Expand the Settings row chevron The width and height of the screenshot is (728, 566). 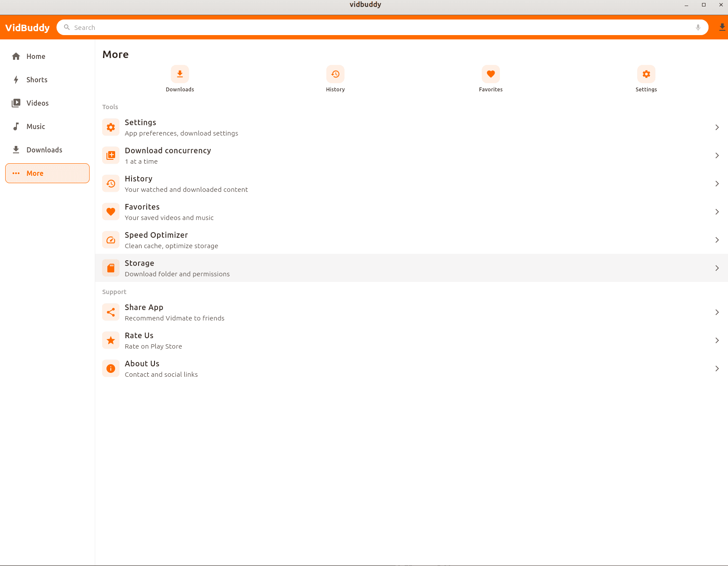pyautogui.click(x=717, y=127)
